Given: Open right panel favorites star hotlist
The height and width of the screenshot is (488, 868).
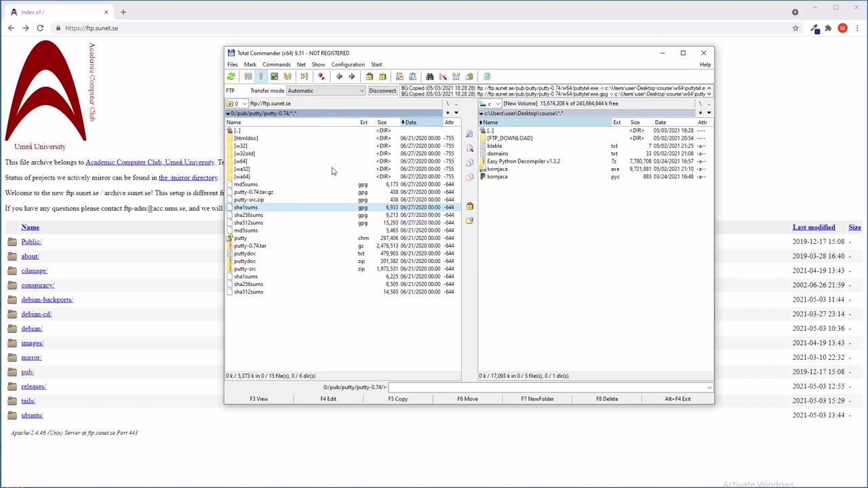Looking at the screenshot, I should pos(700,113).
